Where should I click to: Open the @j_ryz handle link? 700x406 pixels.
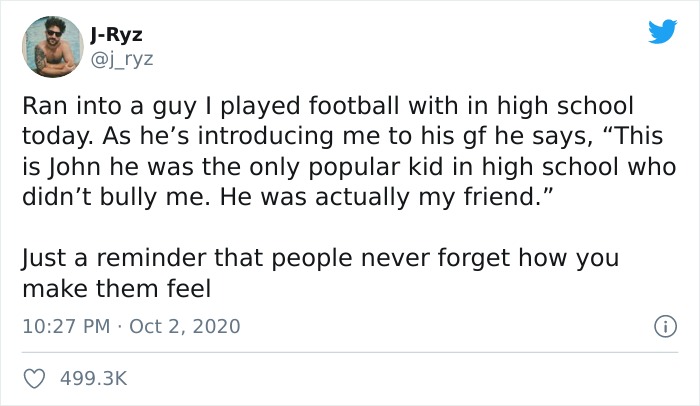coord(124,58)
